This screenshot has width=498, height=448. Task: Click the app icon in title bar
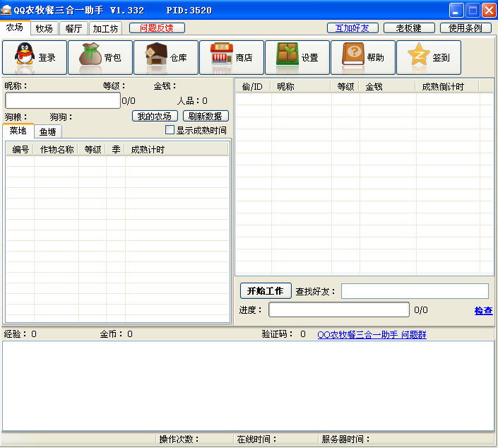click(6, 11)
